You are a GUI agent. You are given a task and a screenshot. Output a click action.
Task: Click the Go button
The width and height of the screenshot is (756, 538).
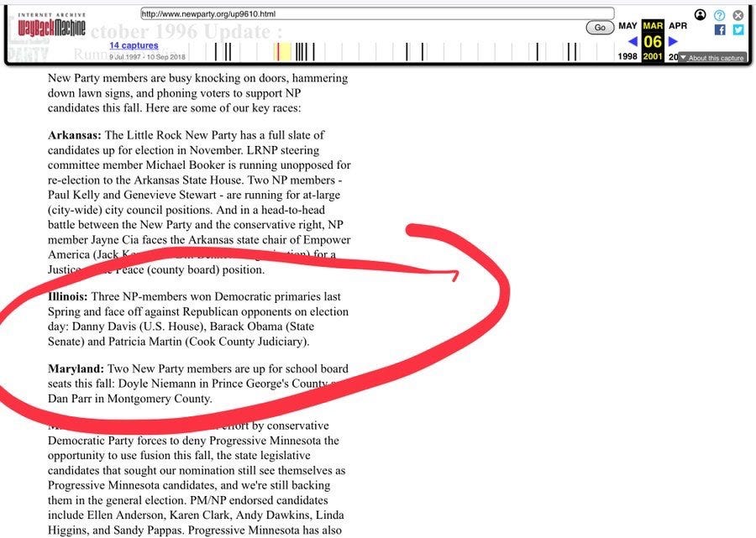click(x=600, y=28)
